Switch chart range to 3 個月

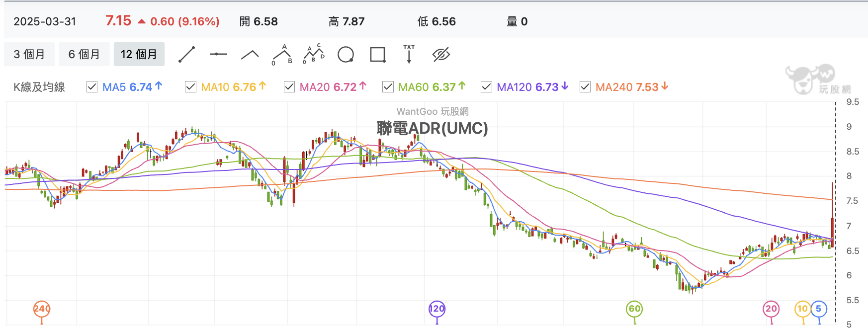(x=29, y=54)
